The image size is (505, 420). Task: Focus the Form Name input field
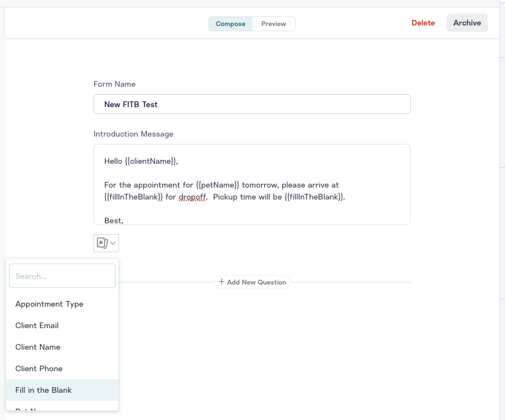[252, 104]
